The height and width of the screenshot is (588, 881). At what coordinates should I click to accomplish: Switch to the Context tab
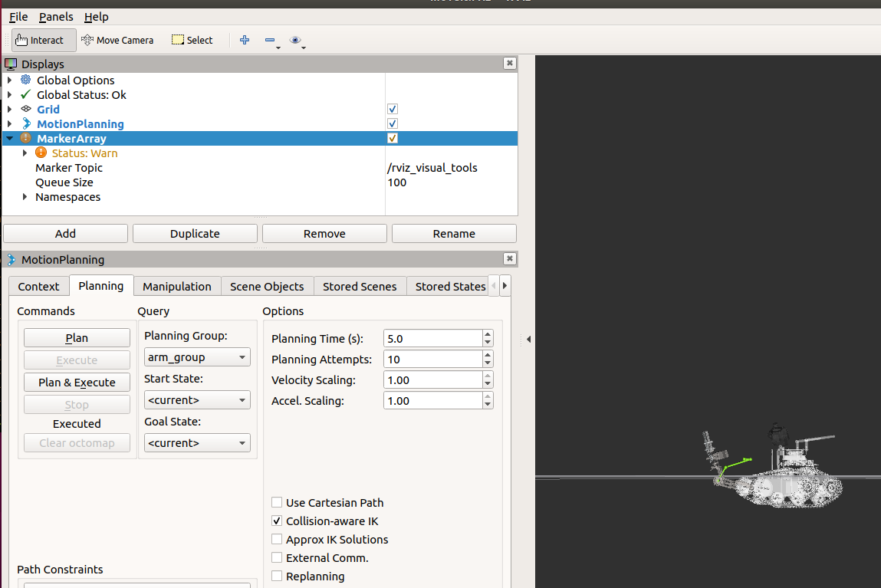coord(39,287)
